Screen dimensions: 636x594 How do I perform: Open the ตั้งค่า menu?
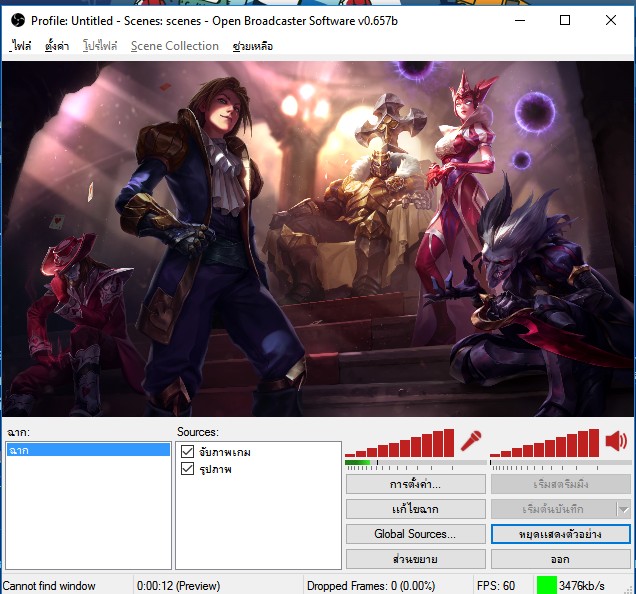[57, 46]
